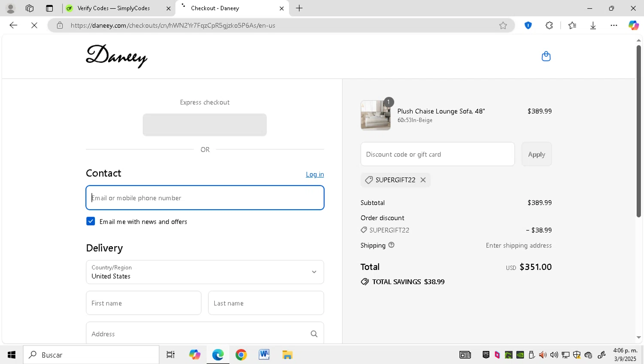Image resolution: width=644 pixels, height=364 pixels.
Task: Click the Plush Chaise Lounge Sofa thumbnail
Action: click(x=376, y=115)
